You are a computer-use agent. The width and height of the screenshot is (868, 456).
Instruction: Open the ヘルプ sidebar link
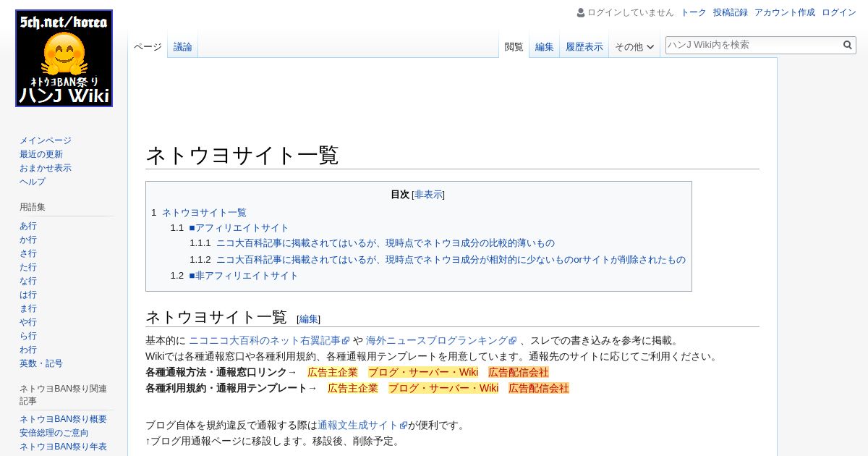click(33, 182)
